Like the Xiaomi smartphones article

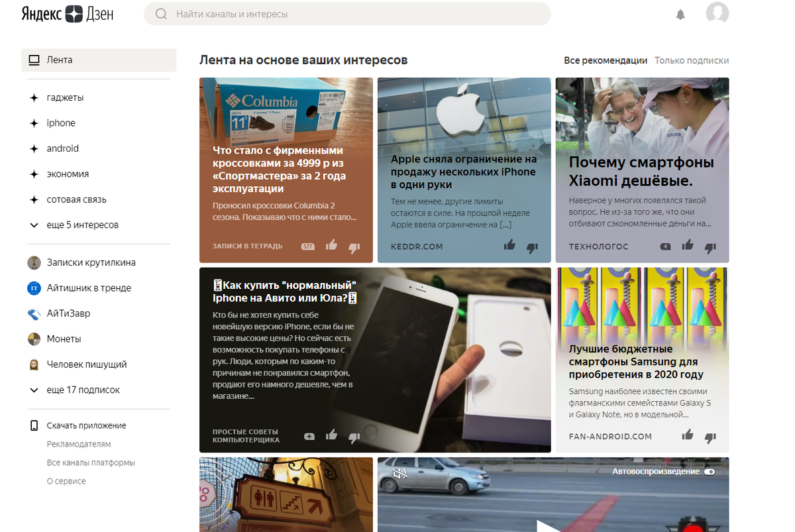point(688,246)
